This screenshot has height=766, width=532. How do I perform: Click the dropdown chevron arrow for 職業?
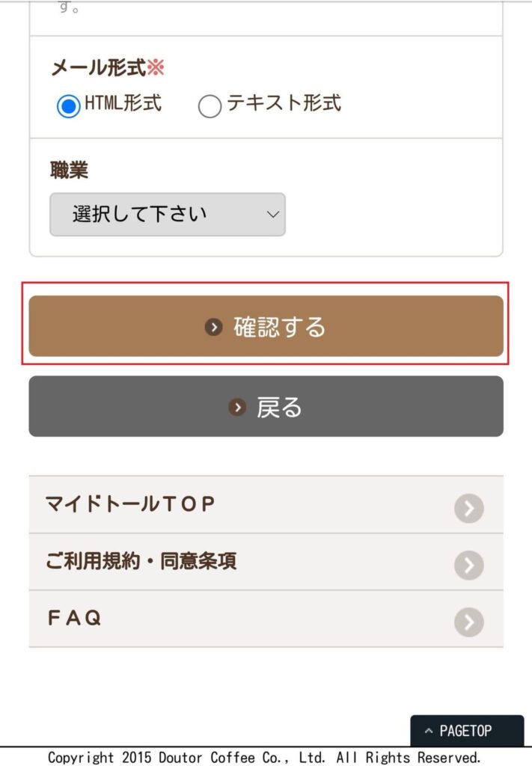(x=273, y=215)
